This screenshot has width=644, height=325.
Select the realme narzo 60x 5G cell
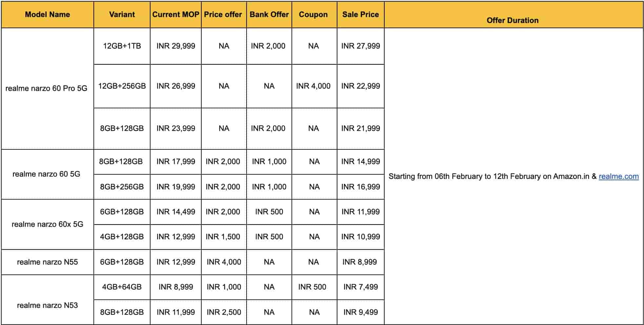click(48, 224)
